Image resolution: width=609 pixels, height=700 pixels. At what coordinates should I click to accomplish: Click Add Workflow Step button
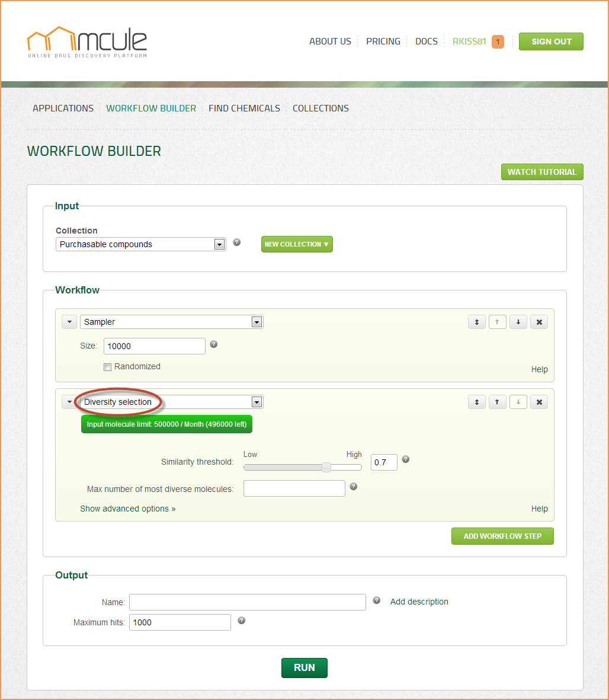pyautogui.click(x=502, y=536)
